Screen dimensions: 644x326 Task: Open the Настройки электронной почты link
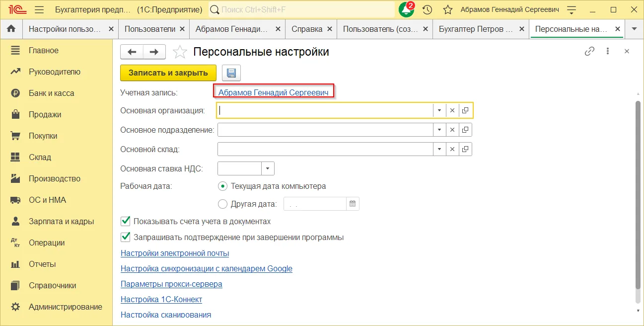pyautogui.click(x=175, y=253)
